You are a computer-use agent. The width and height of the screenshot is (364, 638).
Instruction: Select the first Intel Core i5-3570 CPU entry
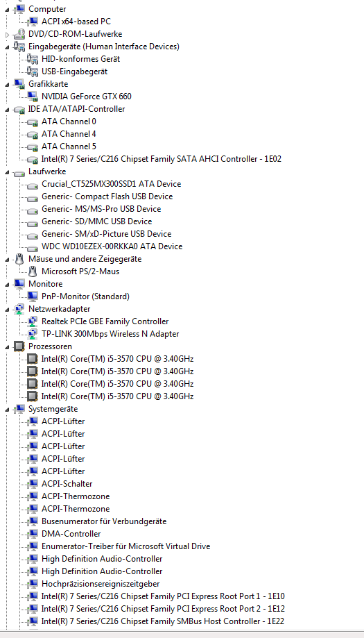[x=117, y=359]
